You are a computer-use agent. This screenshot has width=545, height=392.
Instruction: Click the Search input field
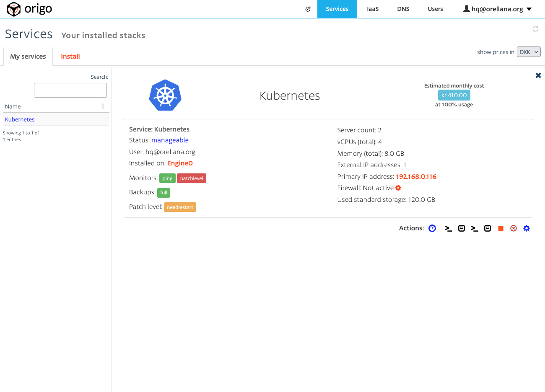click(70, 90)
